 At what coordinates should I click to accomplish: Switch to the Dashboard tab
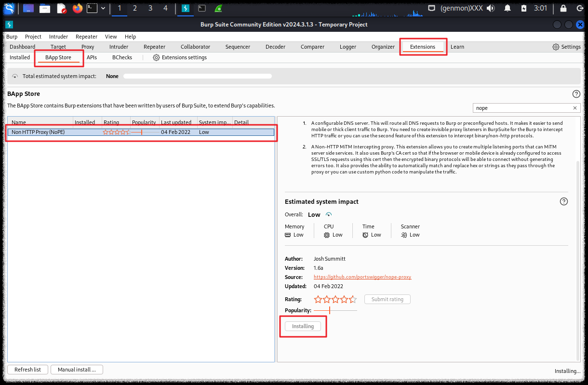click(22, 47)
